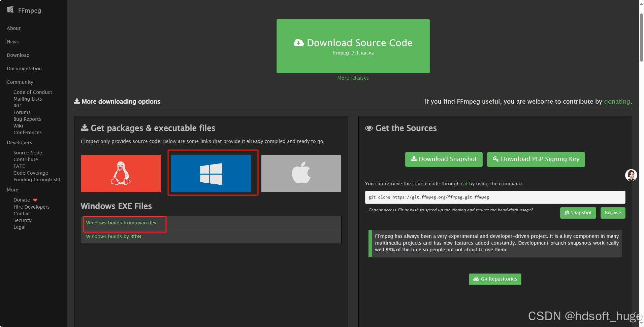Screen dimensions: 644x327
Task: Click the Download Source Code green button
Action: click(x=353, y=46)
